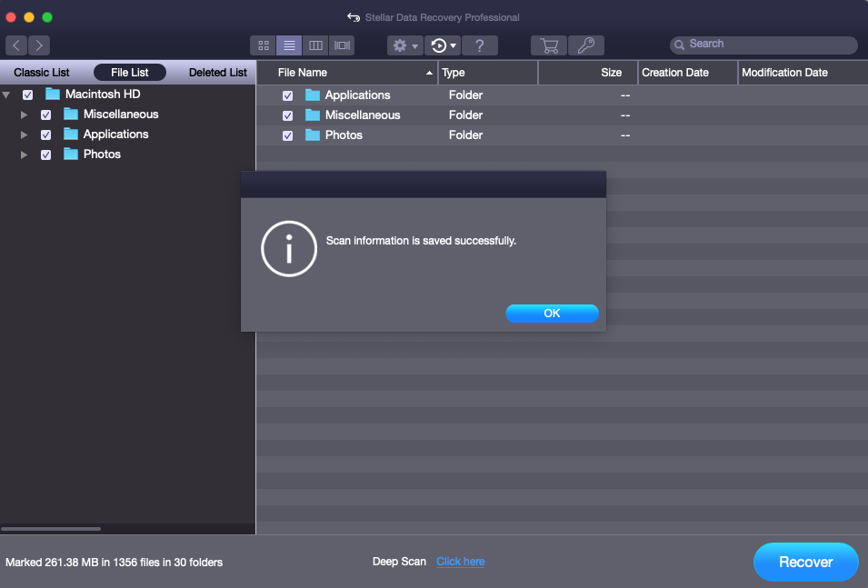The height and width of the screenshot is (588, 868).
Task: Toggle the Photos checkbox in file list
Action: pos(287,135)
